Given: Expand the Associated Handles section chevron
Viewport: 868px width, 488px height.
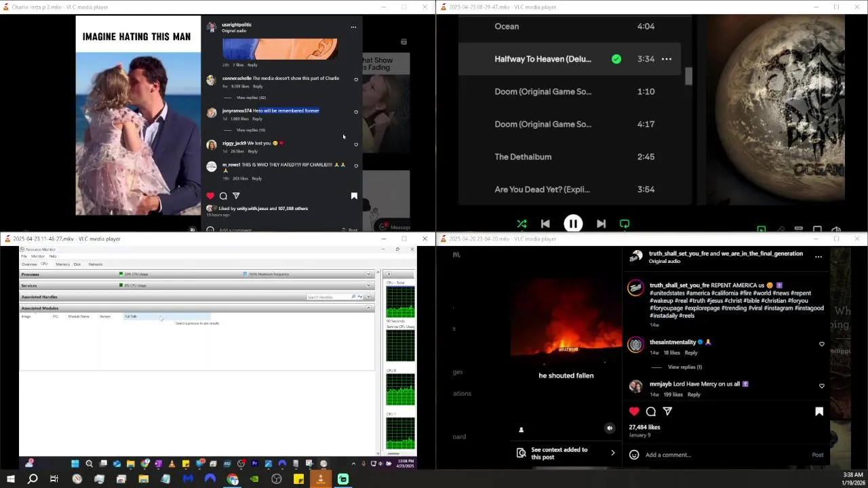Looking at the screenshot, I should [x=369, y=297].
